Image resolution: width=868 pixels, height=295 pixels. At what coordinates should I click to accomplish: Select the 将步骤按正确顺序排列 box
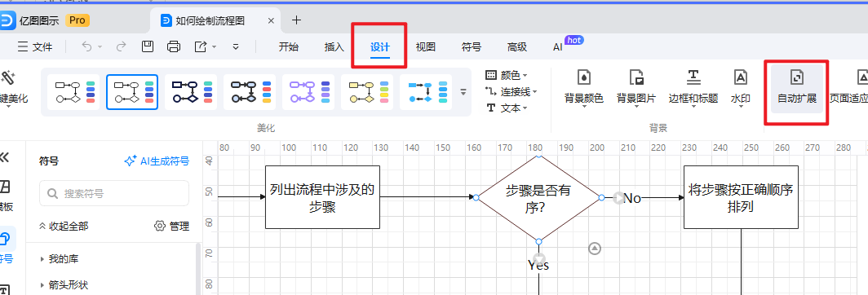click(x=741, y=197)
